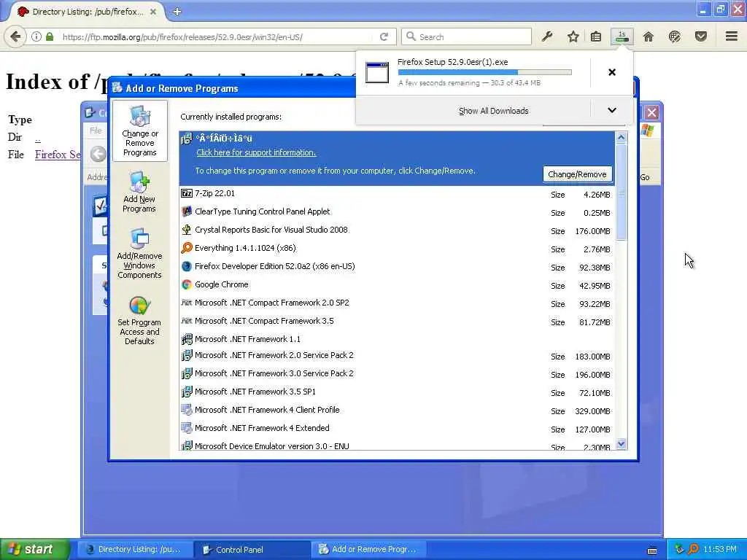Open the Firefox Setup file link on page
Image resolution: width=747 pixels, height=560 pixels.
[58, 155]
